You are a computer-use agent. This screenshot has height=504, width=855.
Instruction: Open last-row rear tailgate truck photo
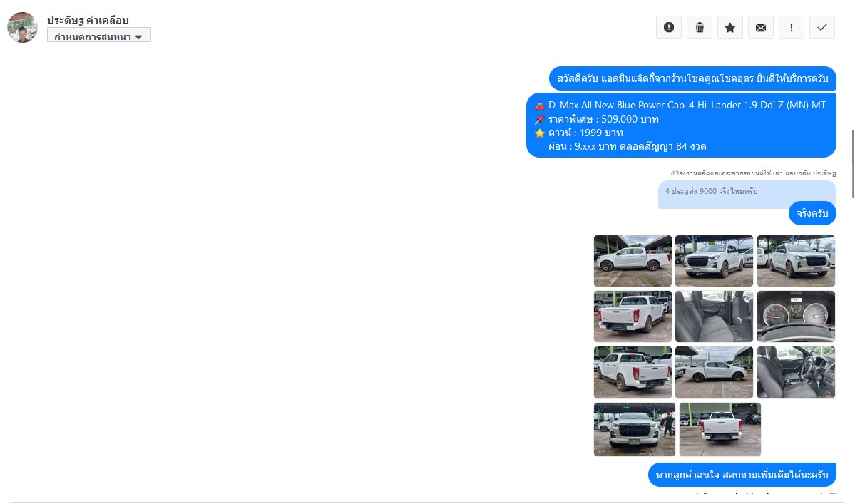coord(720,429)
